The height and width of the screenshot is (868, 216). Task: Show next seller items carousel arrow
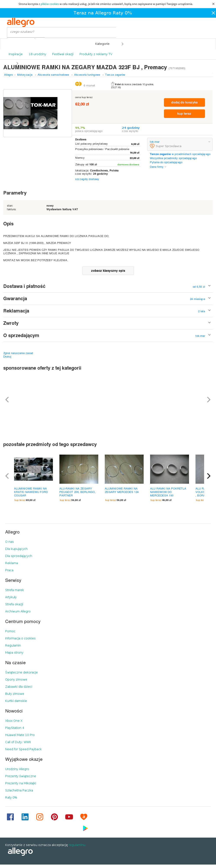[x=209, y=476]
